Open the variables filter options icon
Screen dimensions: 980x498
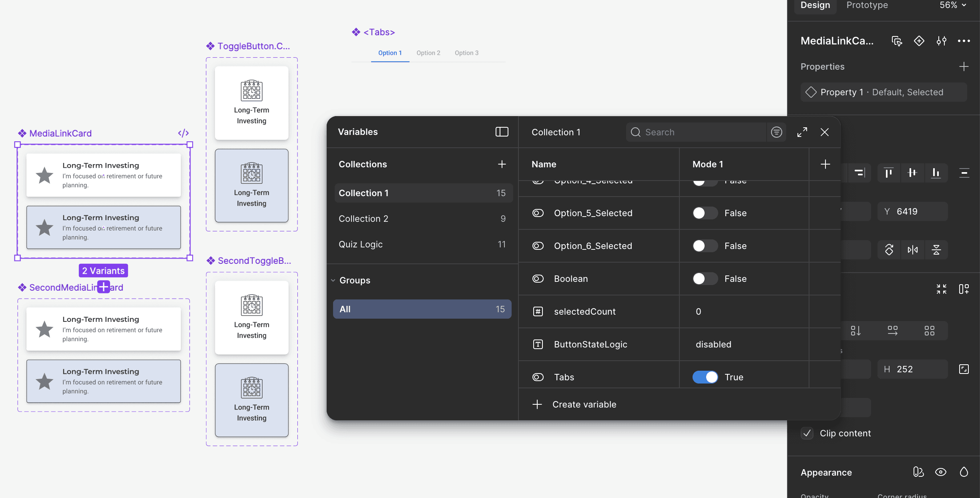tap(776, 132)
